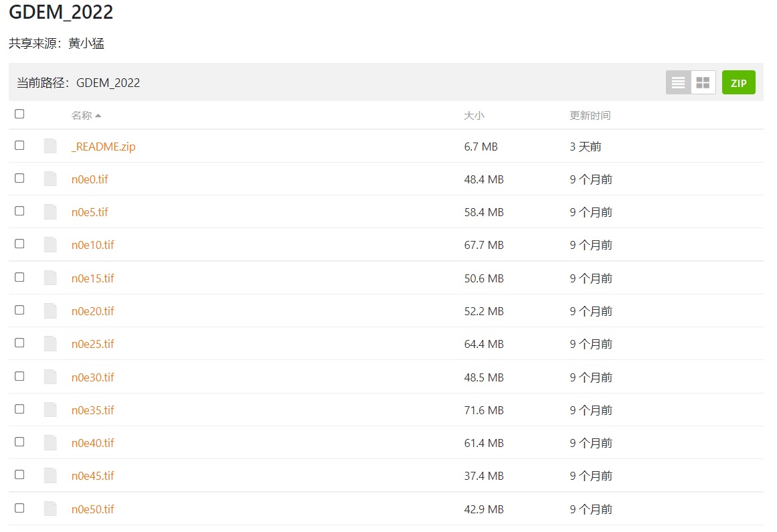This screenshot has height=532, width=777.
Task: Click the 3 天前 update time
Action: (585, 147)
